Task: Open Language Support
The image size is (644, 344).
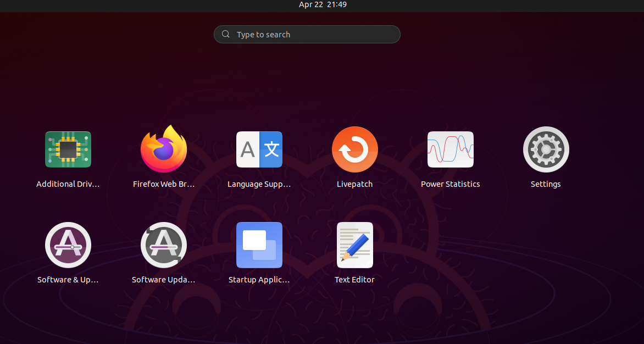Action: [259, 149]
